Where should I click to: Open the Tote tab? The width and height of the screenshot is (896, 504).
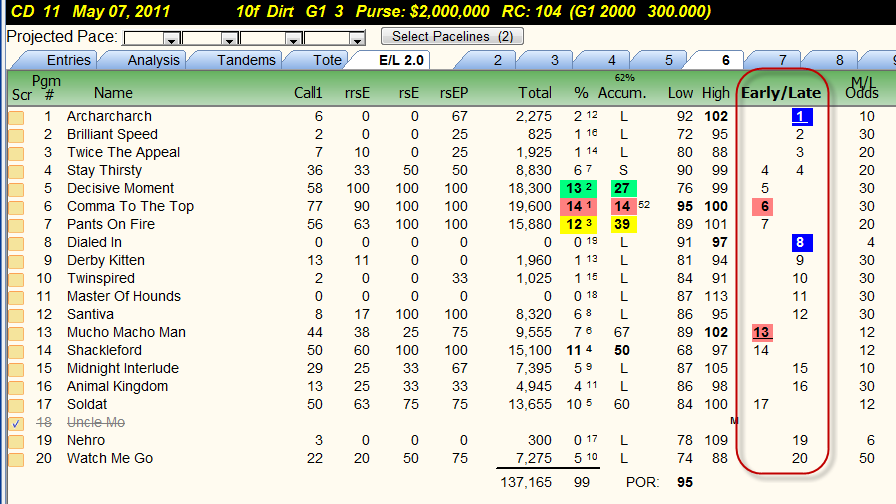point(327,60)
